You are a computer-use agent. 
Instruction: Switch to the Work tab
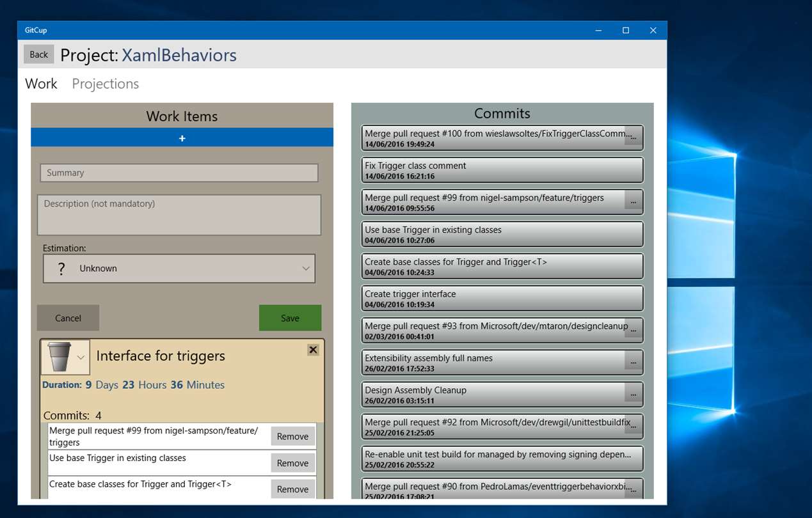coord(41,84)
